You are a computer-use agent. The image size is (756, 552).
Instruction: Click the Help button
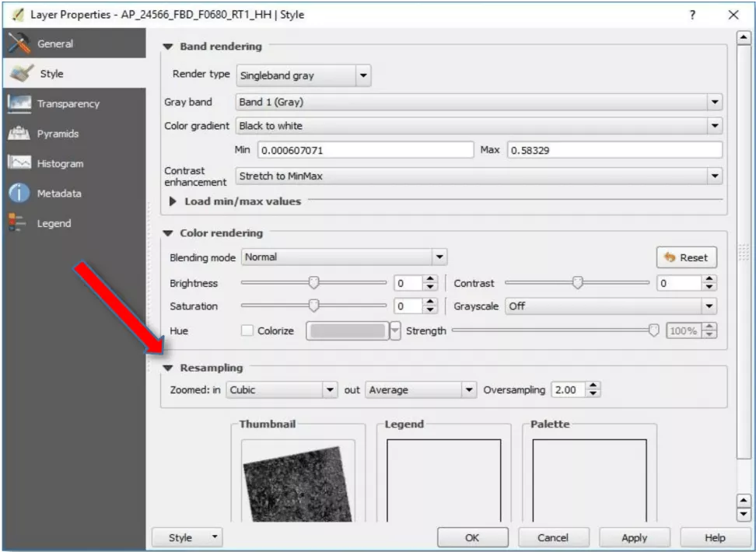tap(716, 537)
